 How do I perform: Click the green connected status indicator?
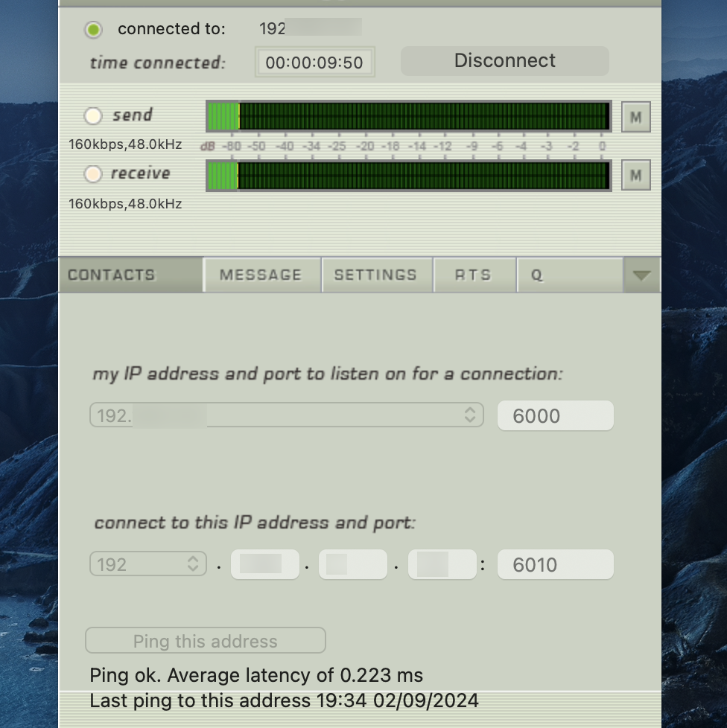pos(93,30)
